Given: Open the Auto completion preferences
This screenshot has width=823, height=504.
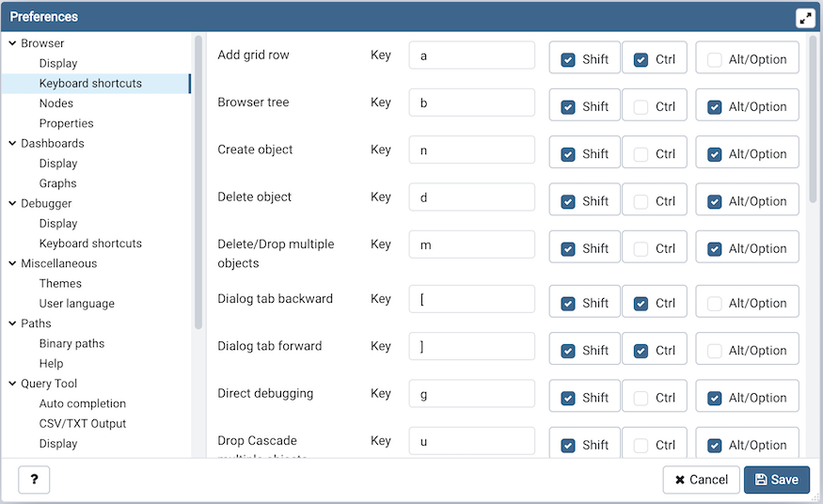Looking at the screenshot, I should point(83,403).
